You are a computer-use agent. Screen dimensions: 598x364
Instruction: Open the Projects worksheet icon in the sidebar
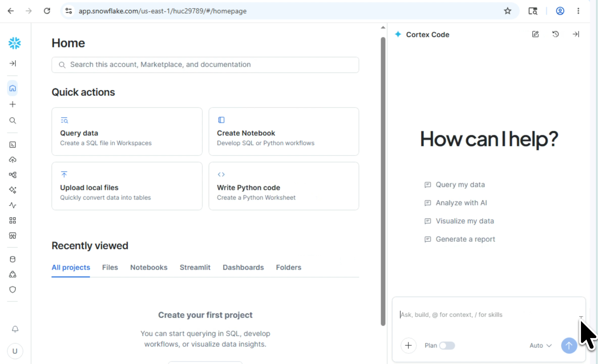[x=13, y=145]
